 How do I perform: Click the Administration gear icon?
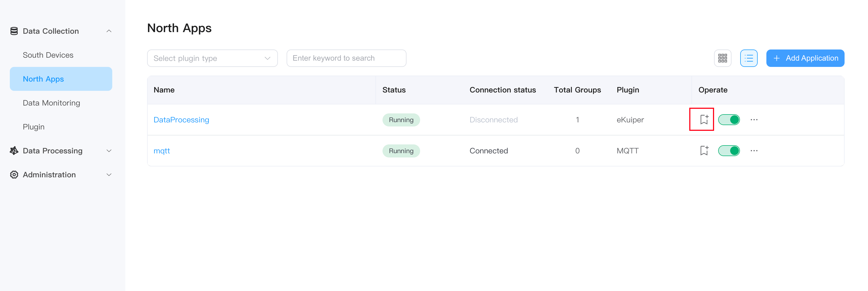coord(14,175)
